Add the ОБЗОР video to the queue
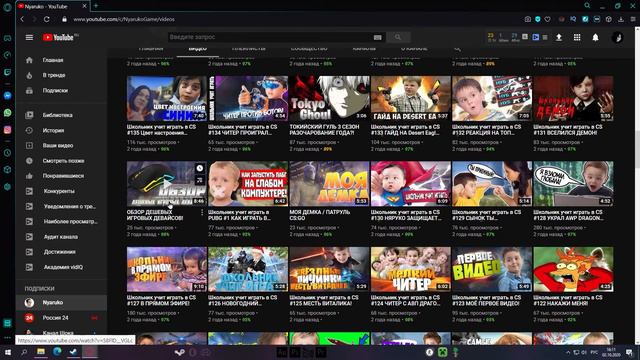This screenshot has height=360, width=640. (x=200, y=180)
